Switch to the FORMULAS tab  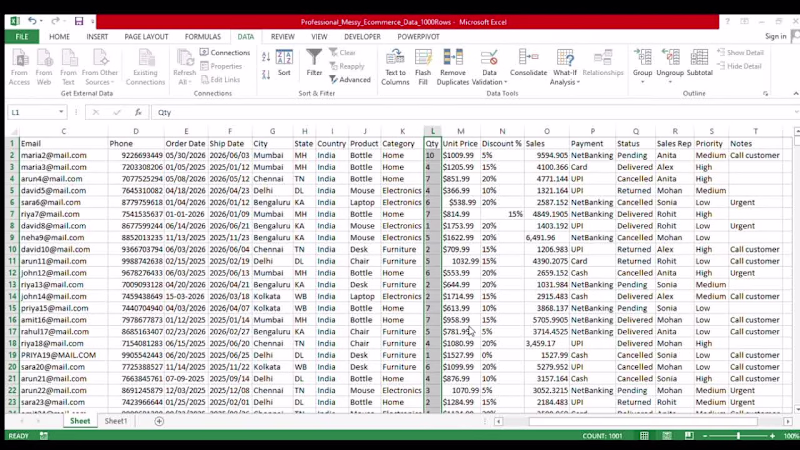click(203, 37)
